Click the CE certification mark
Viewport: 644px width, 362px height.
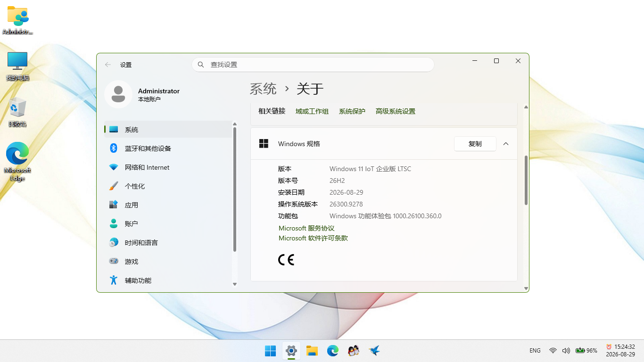286,260
